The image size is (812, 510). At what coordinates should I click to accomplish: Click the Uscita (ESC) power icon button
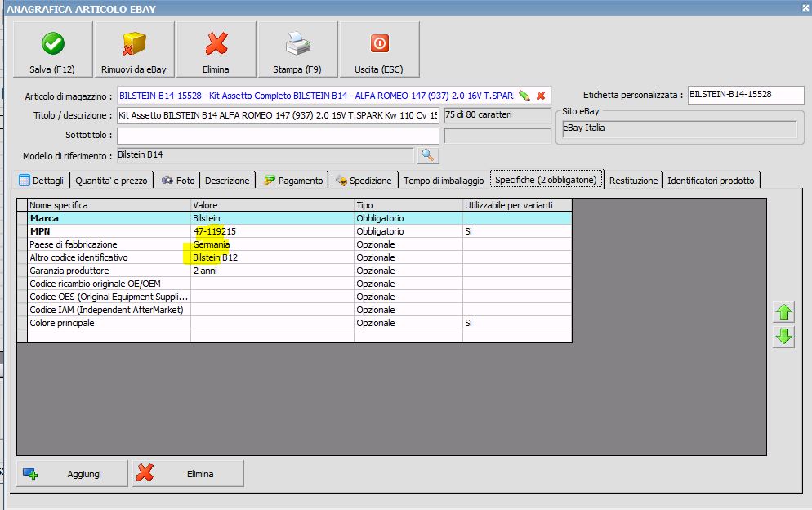[379, 50]
